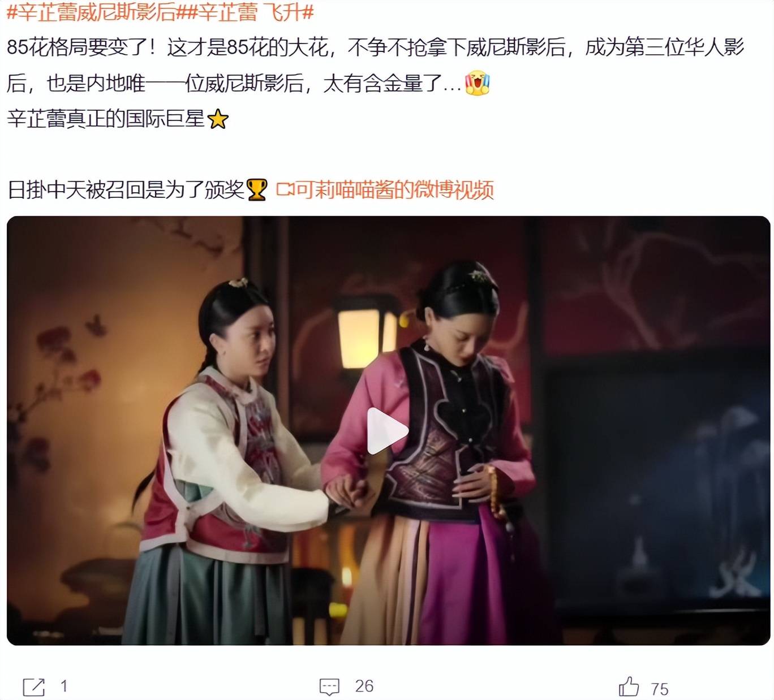Open 可莉喵喵酱的微博视频 link
Screen dimensions: 774x700
(x=395, y=190)
